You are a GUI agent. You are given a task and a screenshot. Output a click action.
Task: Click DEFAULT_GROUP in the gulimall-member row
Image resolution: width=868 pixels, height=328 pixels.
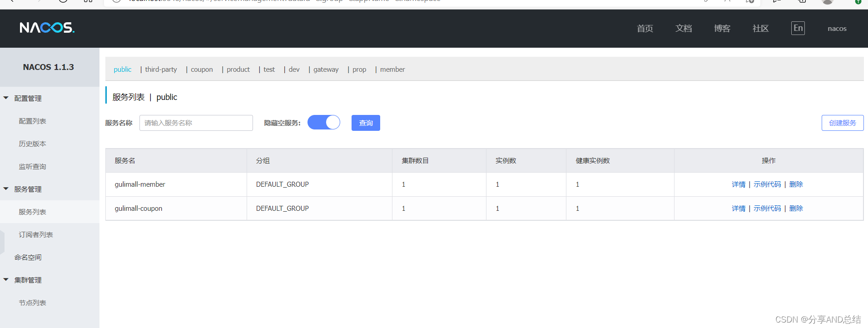[283, 184]
